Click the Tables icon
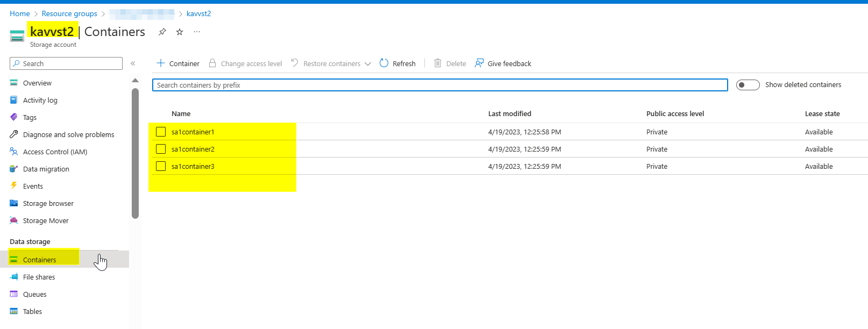Image resolution: width=868 pixels, height=329 pixels. tap(14, 311)
